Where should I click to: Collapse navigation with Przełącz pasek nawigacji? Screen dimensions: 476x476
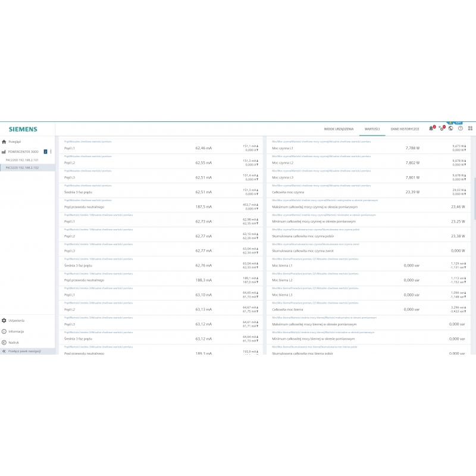(24, 352)
